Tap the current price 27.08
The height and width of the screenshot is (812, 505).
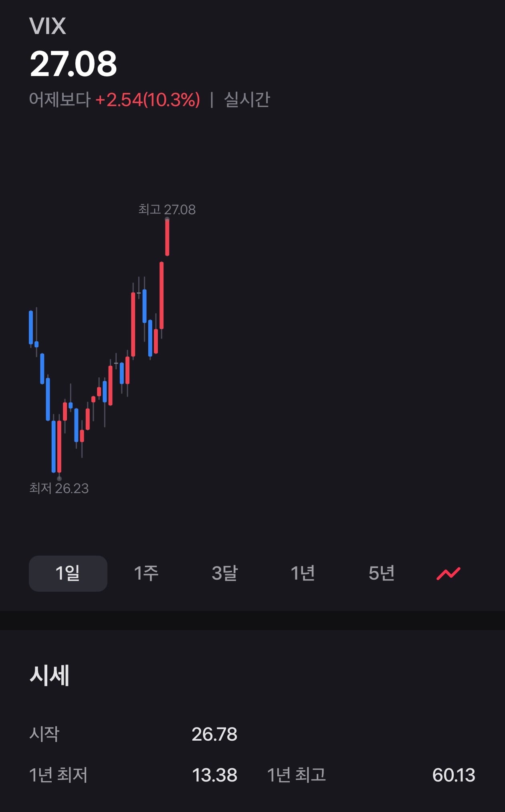[x=73, y=63]
